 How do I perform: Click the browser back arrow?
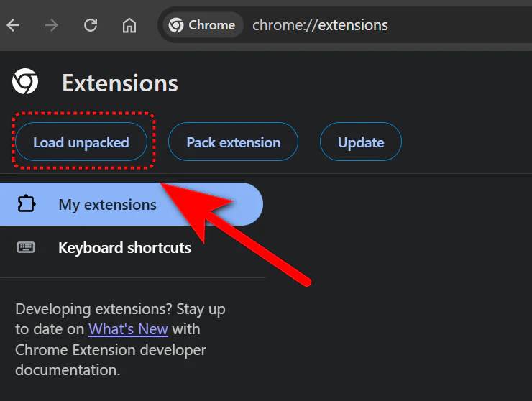pyautogui.click(x=14, y=26)
